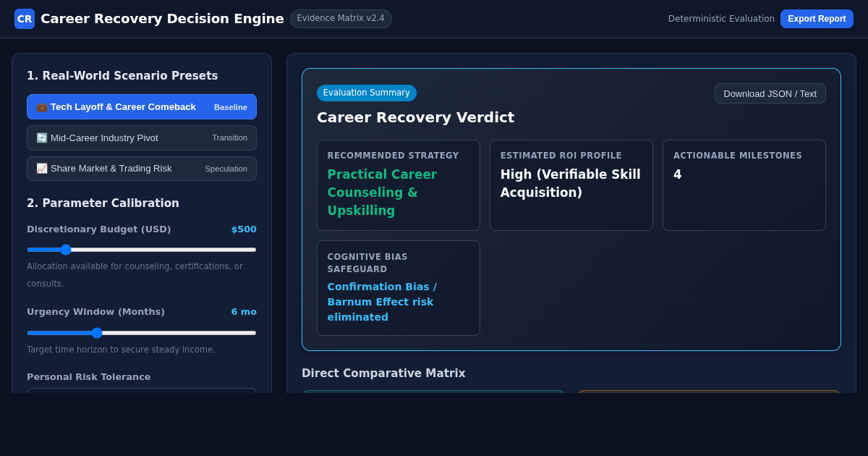Click High (Verifiable Skill Acquisition) ROI text

click(x=571, y=184)
